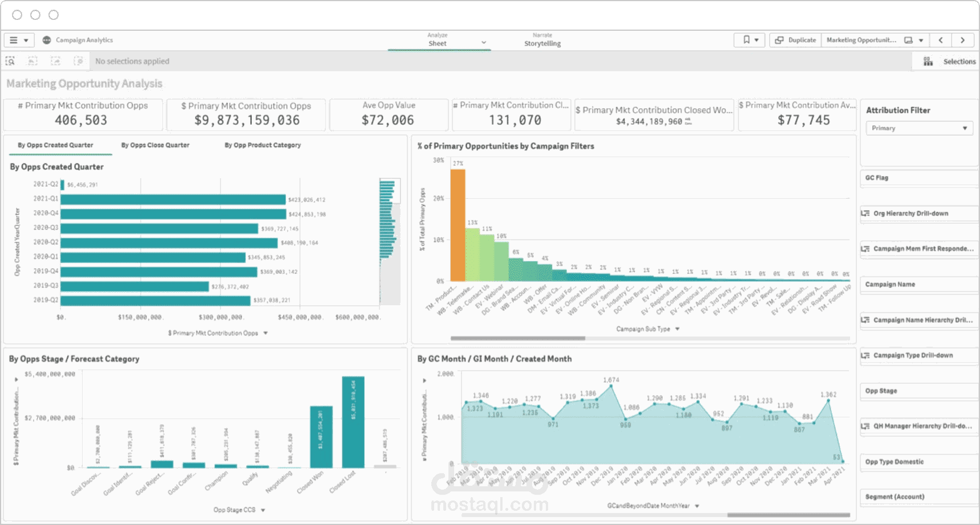Click the campaign chart horizontal scrollbar
The height and width of the screenshot is (525, 980).
[x=517, y=338]
